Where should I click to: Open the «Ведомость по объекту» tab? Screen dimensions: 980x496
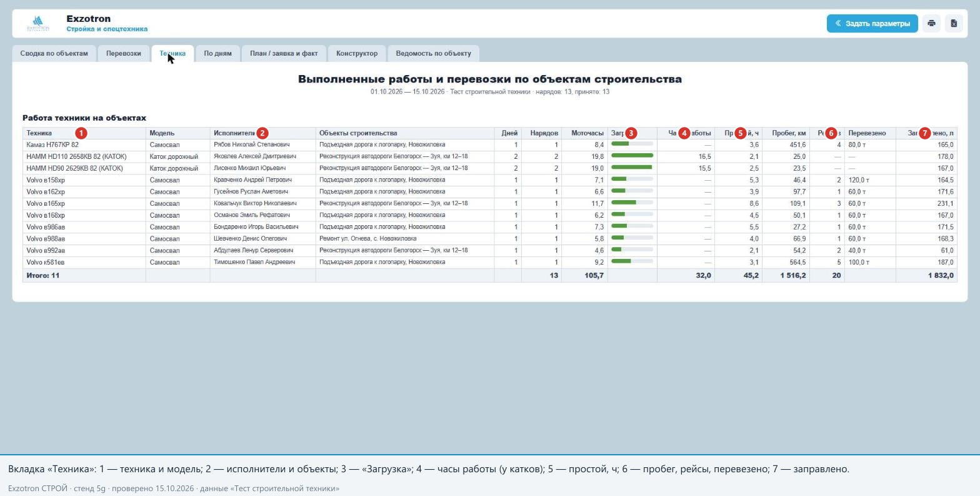pyautogui.click(x=433, y=53)
